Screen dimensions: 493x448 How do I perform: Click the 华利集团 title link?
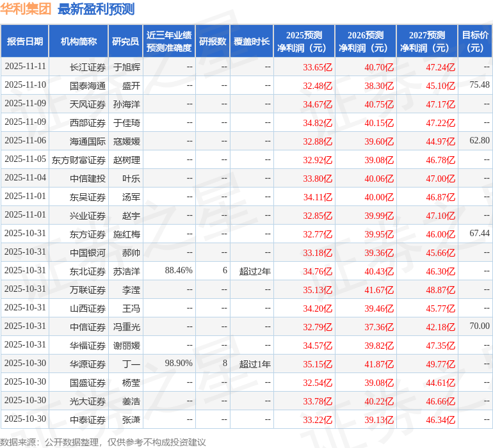pos(26,10)
